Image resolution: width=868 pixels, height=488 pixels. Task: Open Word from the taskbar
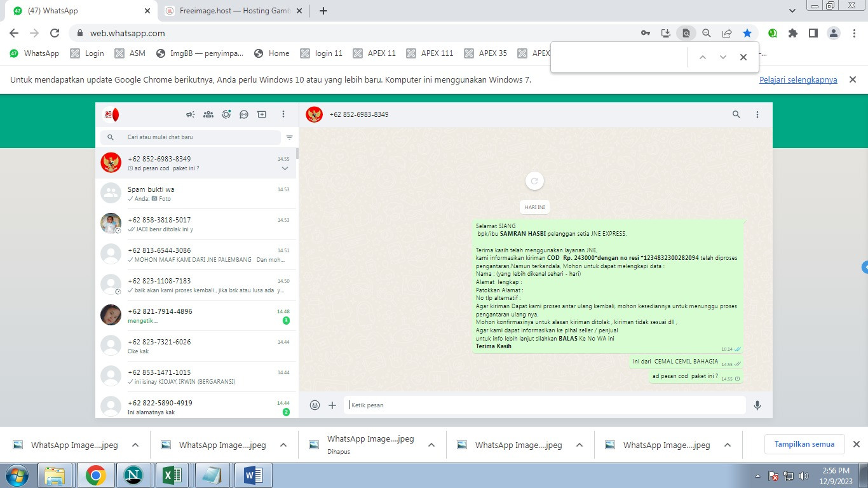254,475
